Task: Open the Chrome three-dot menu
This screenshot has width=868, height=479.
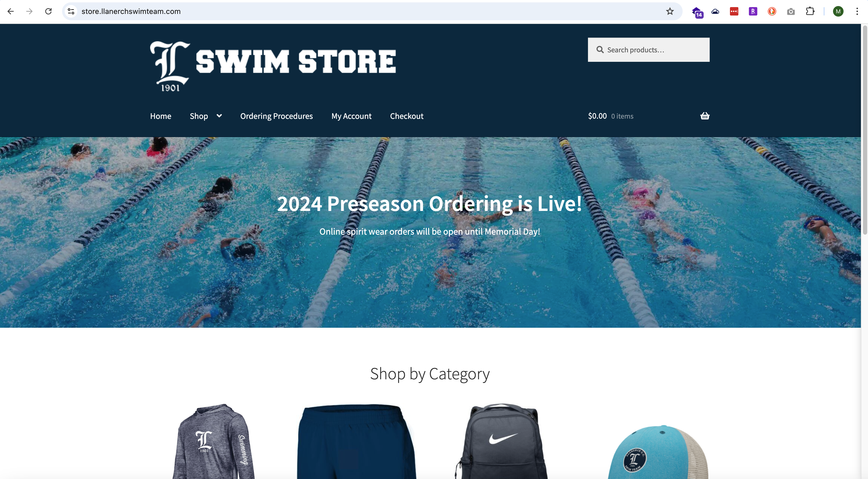Action: click(x=857, y=12)
